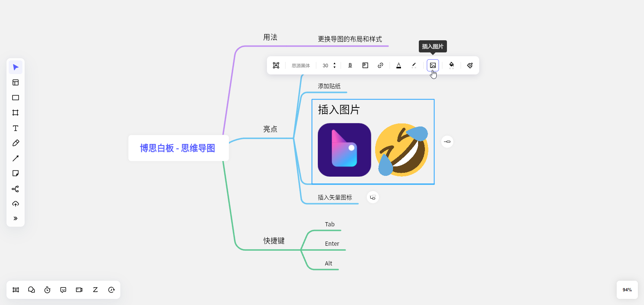Click the text box auto-size icon
Image resolution: width=644 pixels, height=305 pixels.
276,65
